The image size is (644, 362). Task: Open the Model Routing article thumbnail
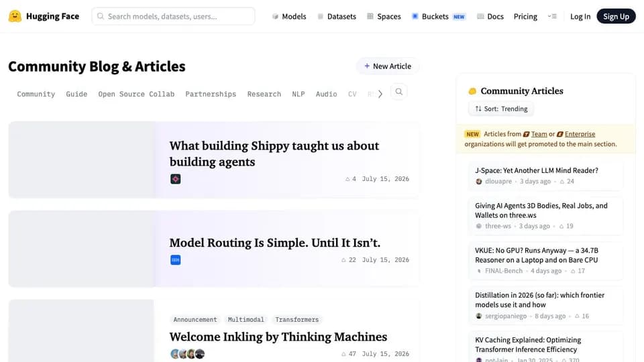(x=82, y=249)
